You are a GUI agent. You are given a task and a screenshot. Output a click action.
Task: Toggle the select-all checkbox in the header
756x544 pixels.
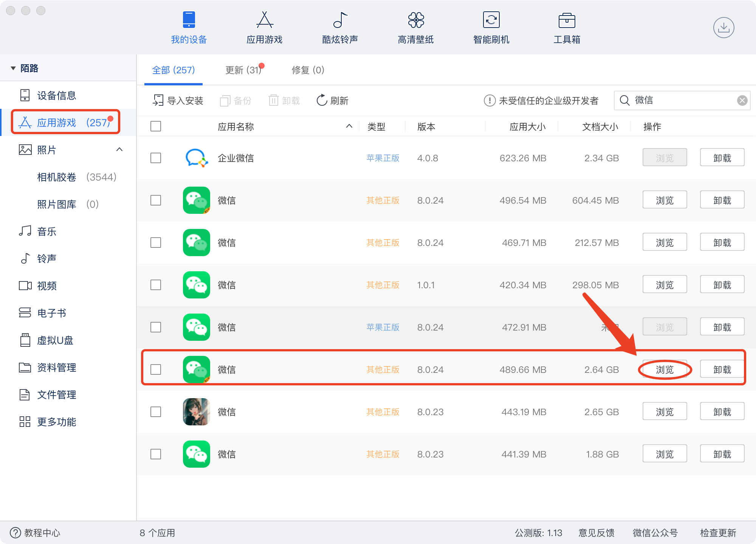click(x=156, y=126)
